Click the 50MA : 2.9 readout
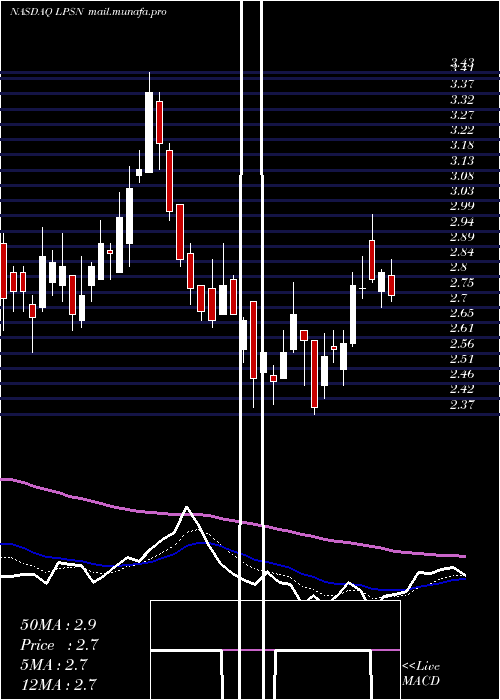Viewport: 500px width, 700px height. pos(58,625)
